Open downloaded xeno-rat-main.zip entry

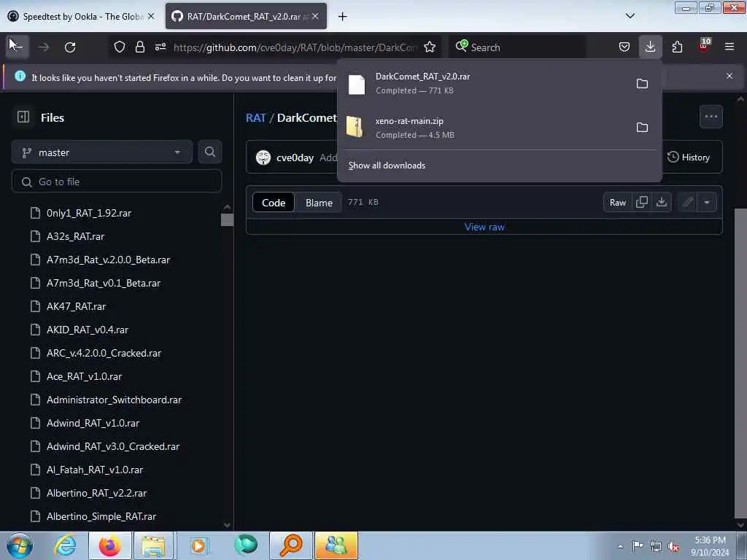[x=486, y=128]
